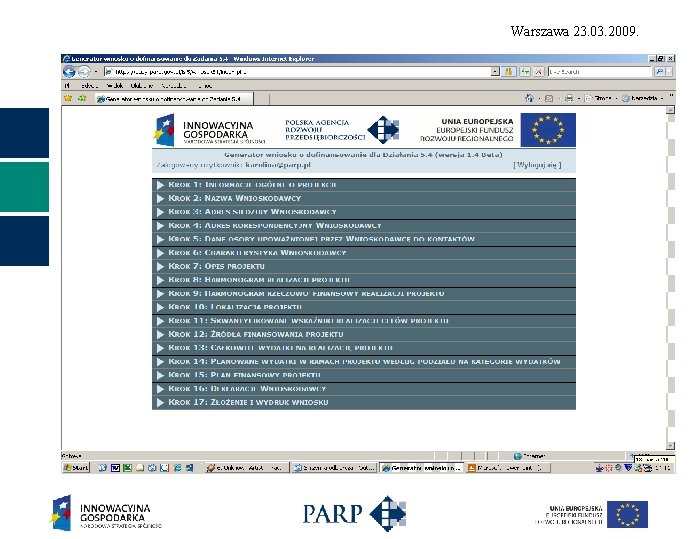Click the Wyloguj się link

pyautogui.click(x=537, y=165)
